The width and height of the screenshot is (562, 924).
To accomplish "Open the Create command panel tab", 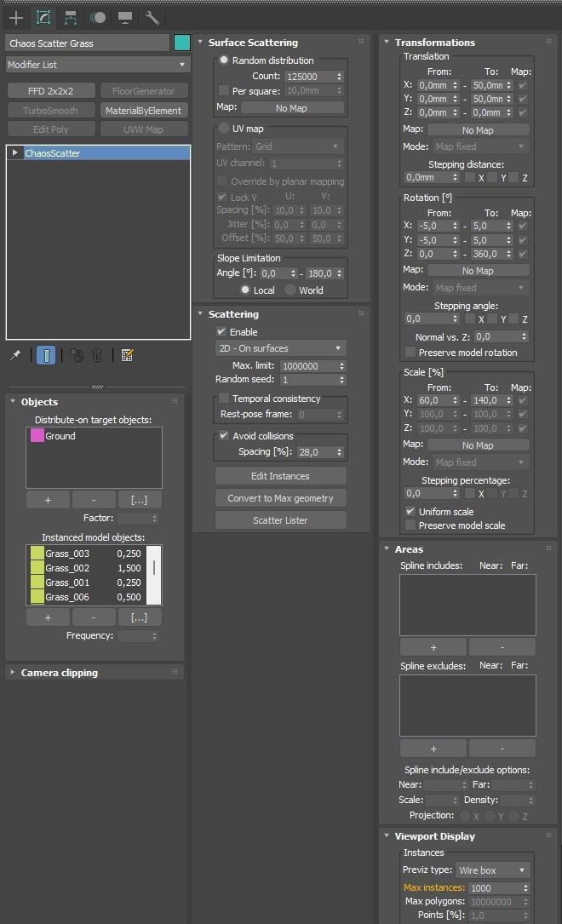I will pyautogui.click(x=16, y=18).
